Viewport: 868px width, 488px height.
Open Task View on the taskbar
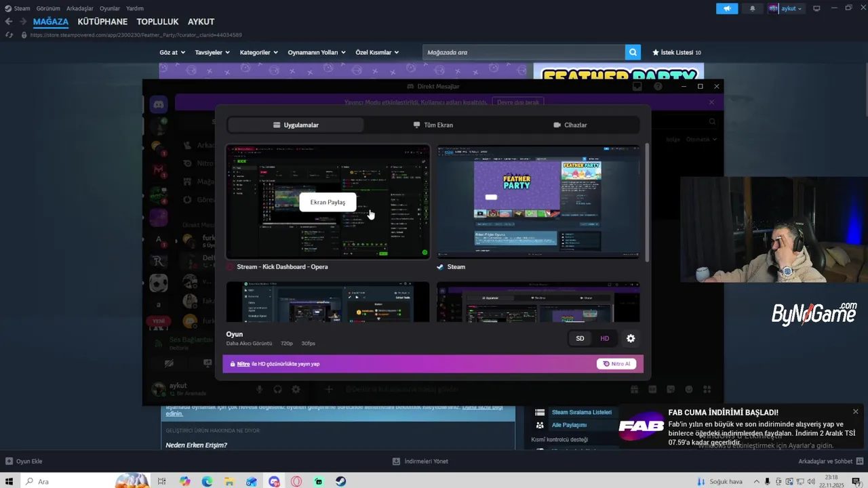161,481
